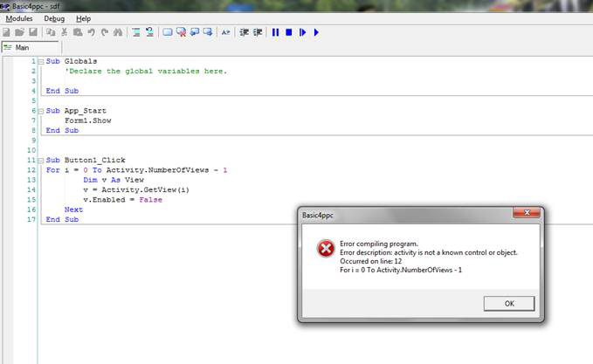Image resolution: width=593 pixels, height=364 pixels.
Task: Click the block comment lines icon
Action: pos(136,32)
